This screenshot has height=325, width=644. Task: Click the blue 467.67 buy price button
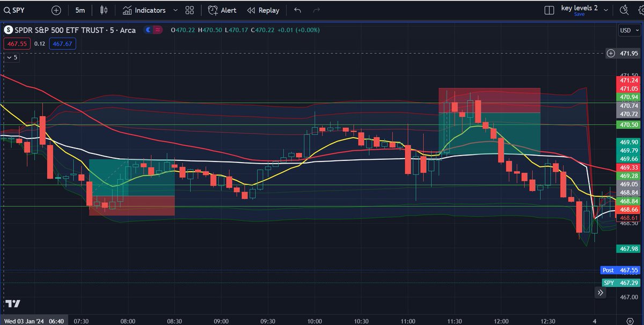(63, 44)
